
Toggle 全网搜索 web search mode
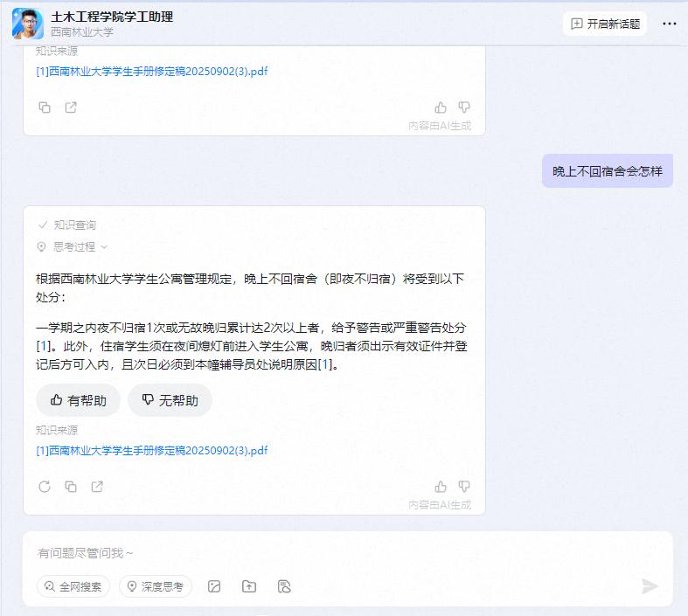tap(73, 586)
